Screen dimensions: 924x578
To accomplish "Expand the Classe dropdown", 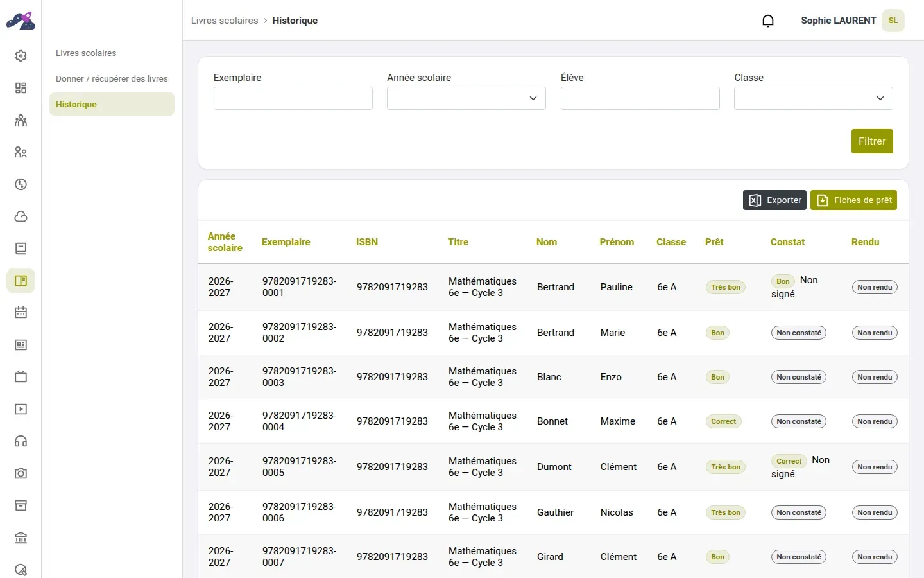I will [814, 98].
